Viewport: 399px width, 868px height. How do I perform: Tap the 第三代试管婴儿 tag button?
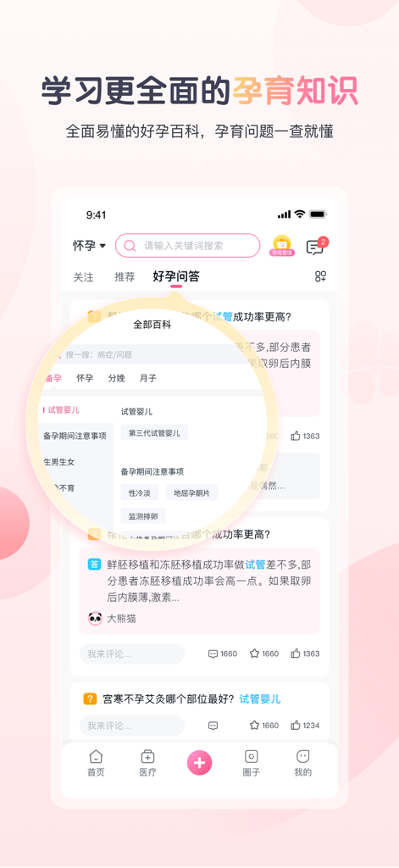click(154, 433)
